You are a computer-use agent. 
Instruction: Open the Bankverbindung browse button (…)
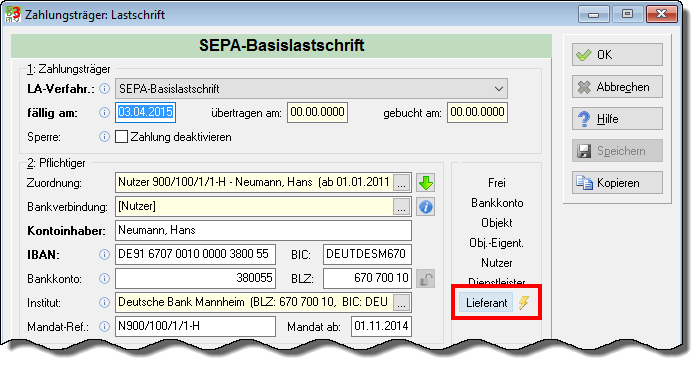tap(402, 207)
